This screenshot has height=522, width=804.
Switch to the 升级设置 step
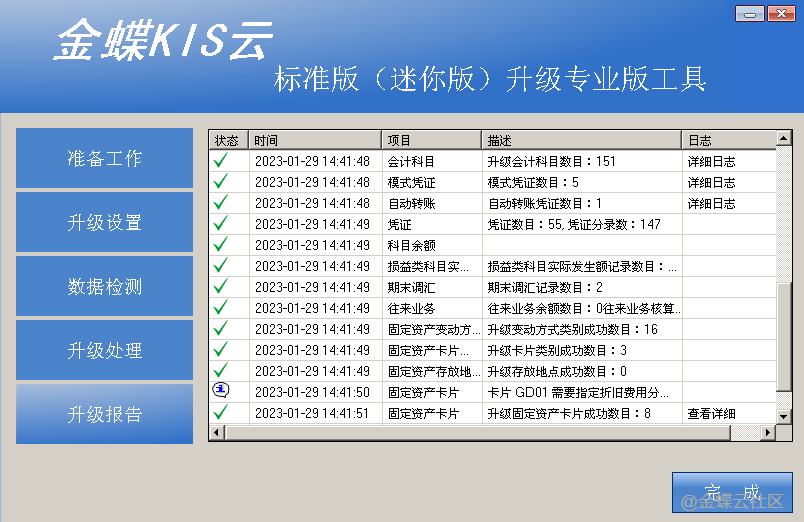(x=105, y=222)
